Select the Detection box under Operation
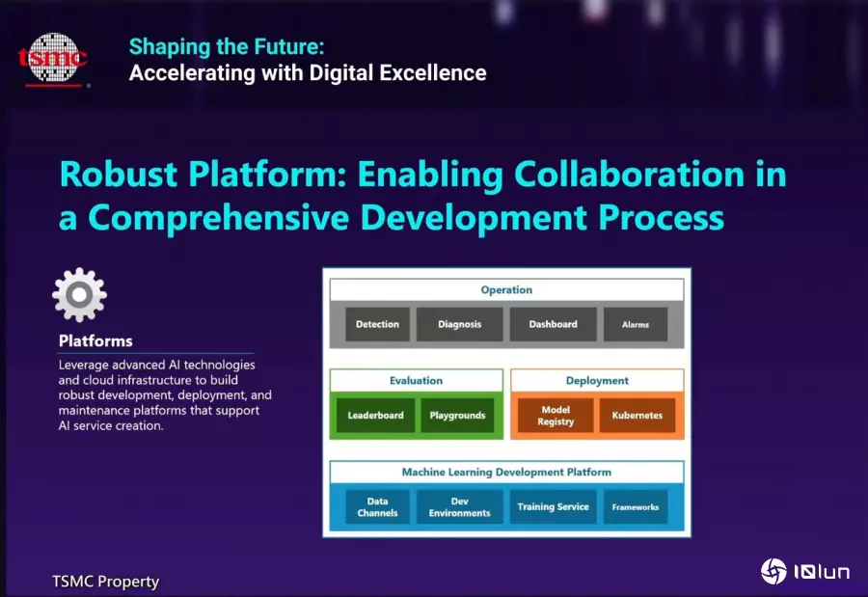868x597 pixels. click(x=377, y=324)
